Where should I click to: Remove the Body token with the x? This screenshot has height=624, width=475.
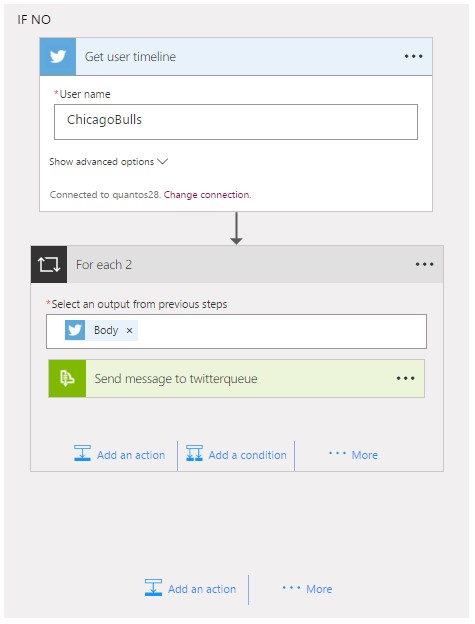pyautogui.click(x=129, y=330)
